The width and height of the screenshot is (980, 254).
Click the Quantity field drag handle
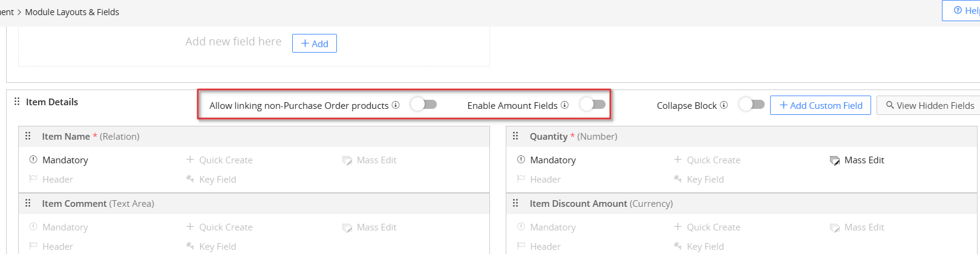click(515, 136)
